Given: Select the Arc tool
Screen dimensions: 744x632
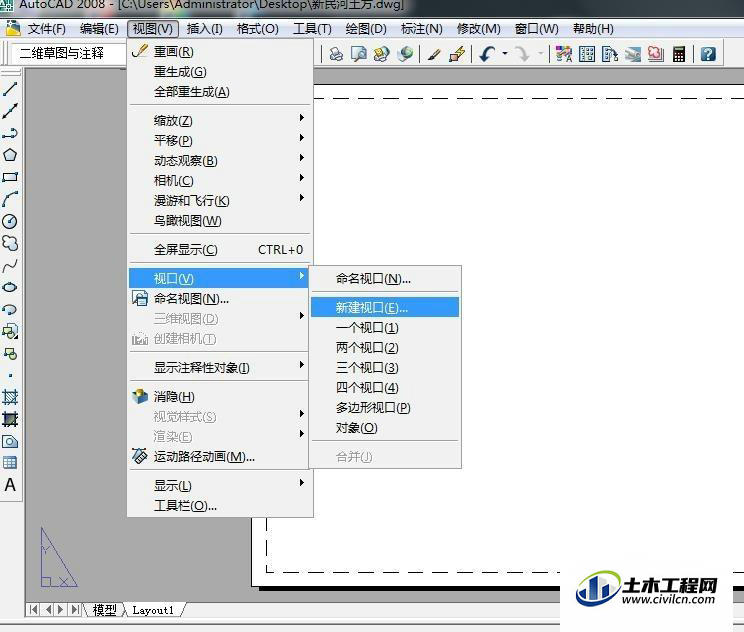Looking at the screenshot, I should coord(10,199).
